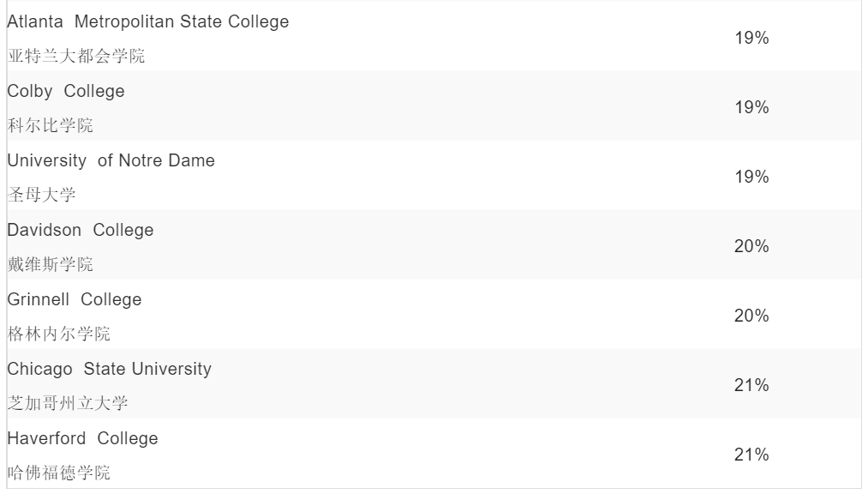The width and height of the screenshot is (868, 494).
Task: Click the 19% value for Notre Dame
Action: pyautogui.click(x=751, y=177)
